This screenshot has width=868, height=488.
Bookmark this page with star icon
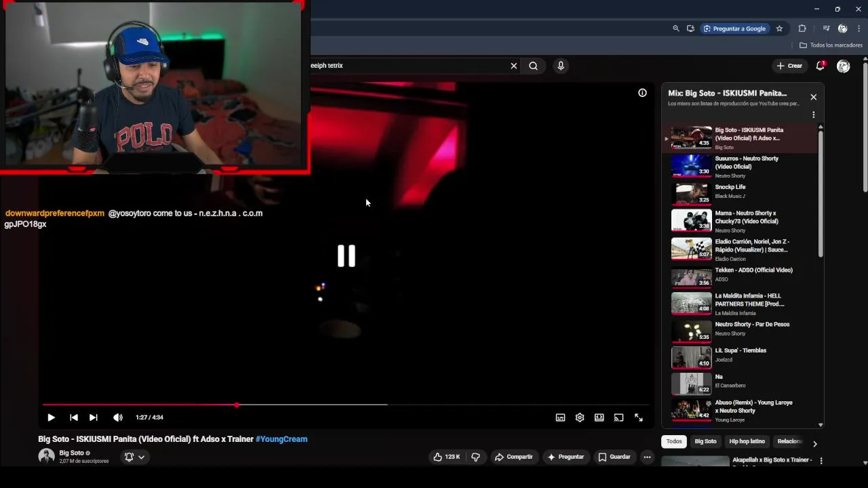pos(779,28)
